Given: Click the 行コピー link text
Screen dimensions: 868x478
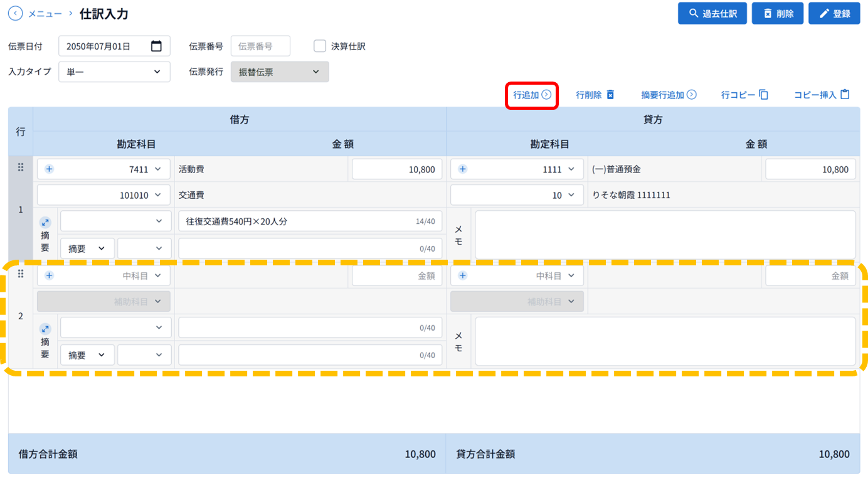Looking at the screenshot, I should 738,95.
